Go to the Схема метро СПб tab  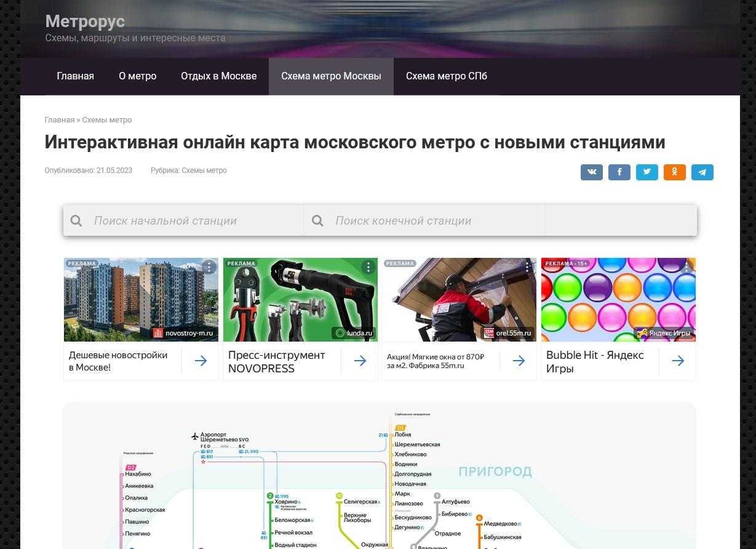tap(446, 76)
